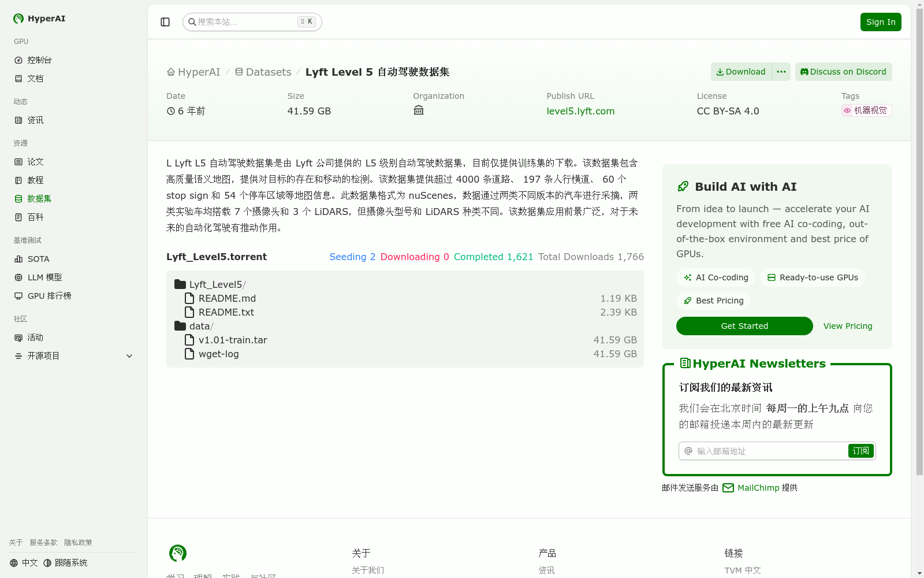Open 教程 tutorials in sidebar
The width and height of the screenshot is (924, 578).
(73, 180)
